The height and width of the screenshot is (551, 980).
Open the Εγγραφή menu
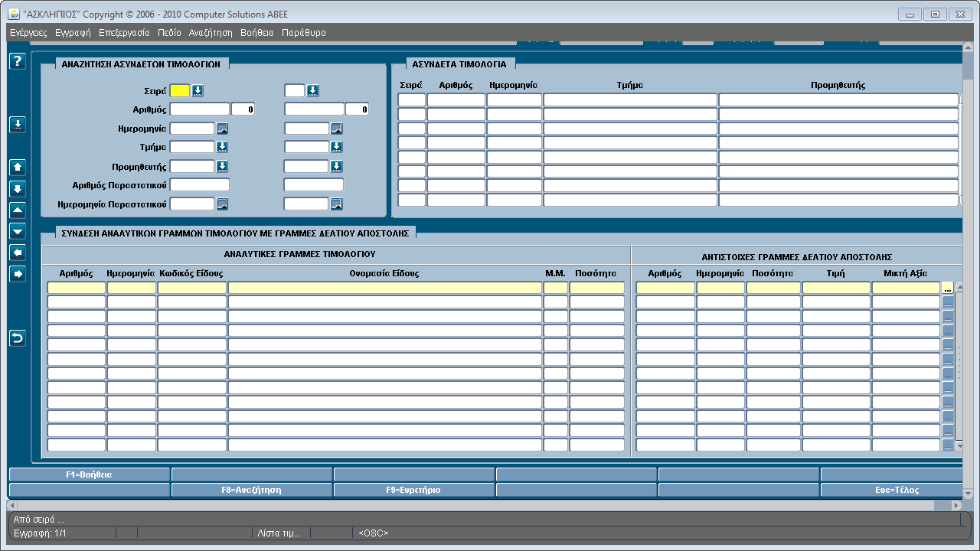point(73,33)
